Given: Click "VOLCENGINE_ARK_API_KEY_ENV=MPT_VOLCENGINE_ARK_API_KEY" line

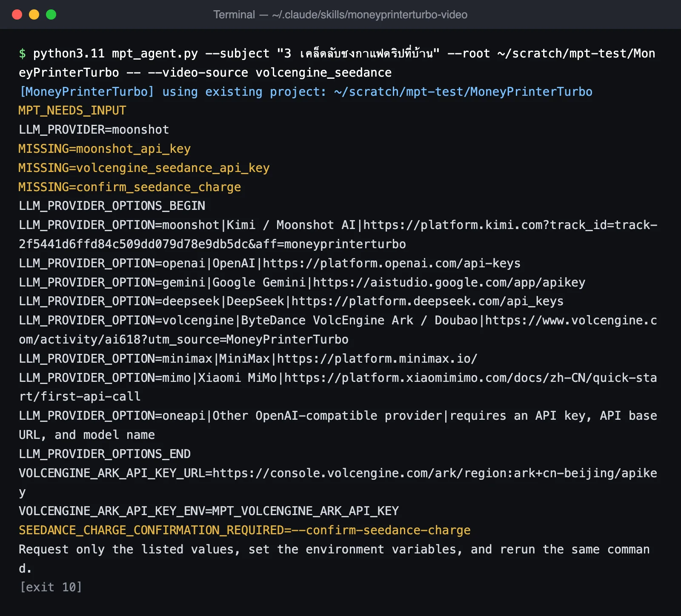Looking at the screenshot, I should (209, 511).
